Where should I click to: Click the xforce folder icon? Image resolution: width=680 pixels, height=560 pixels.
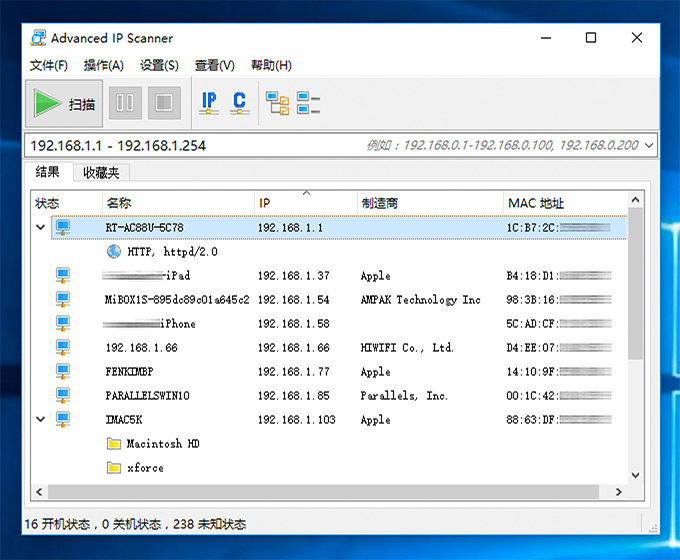(x=114, y=467)
